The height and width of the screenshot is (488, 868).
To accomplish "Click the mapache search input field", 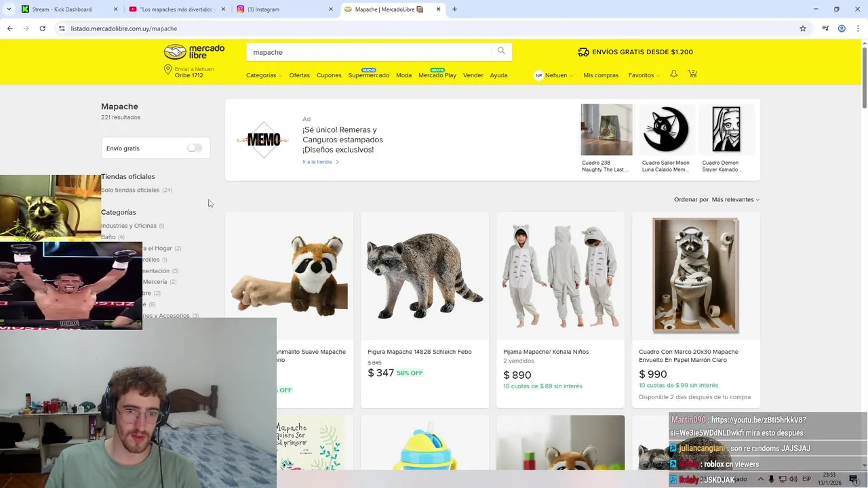I will tap(370, 52).
